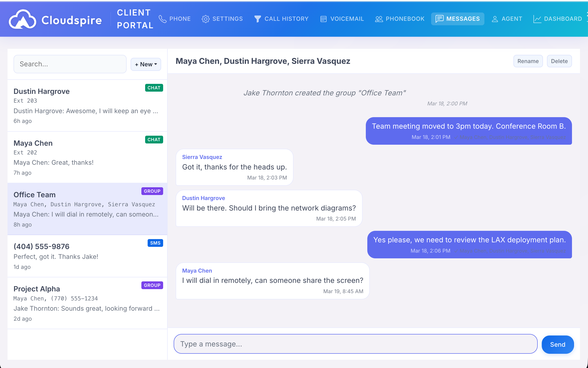Click the Send button
Image resolution: width=588 pixels, height=368 pixels.
coord(557,344)
